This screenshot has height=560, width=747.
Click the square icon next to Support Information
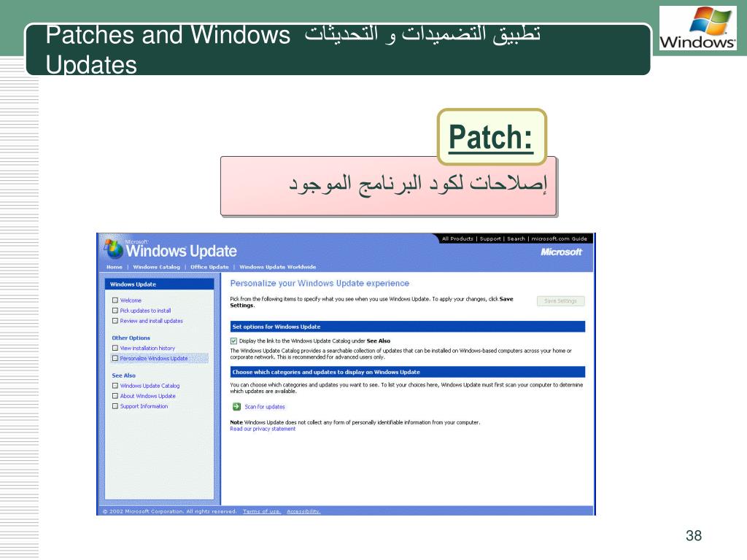click(x=115, y=406)
